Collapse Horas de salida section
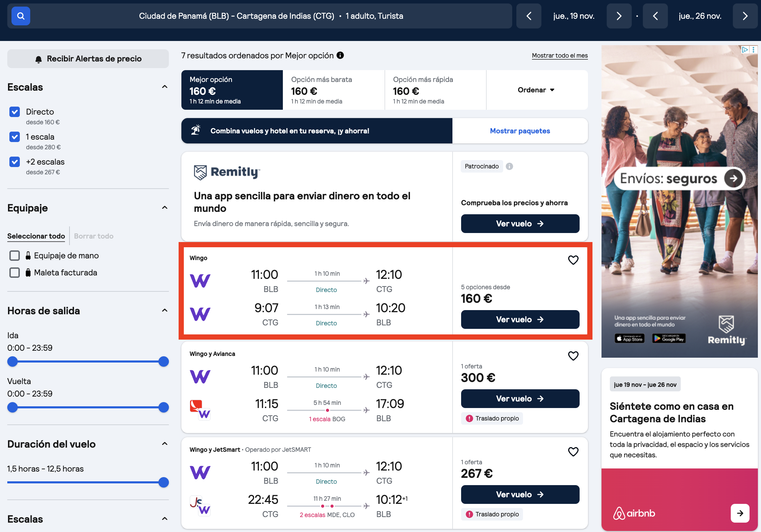The height and width of the screenshot is (532, 761). click(x=165, y=310)
